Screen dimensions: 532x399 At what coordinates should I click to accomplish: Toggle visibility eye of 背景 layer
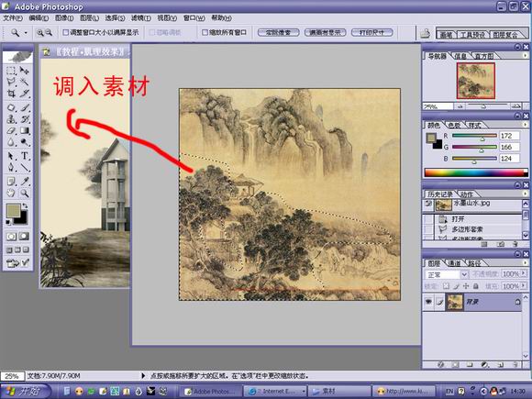tap(428, 301)
